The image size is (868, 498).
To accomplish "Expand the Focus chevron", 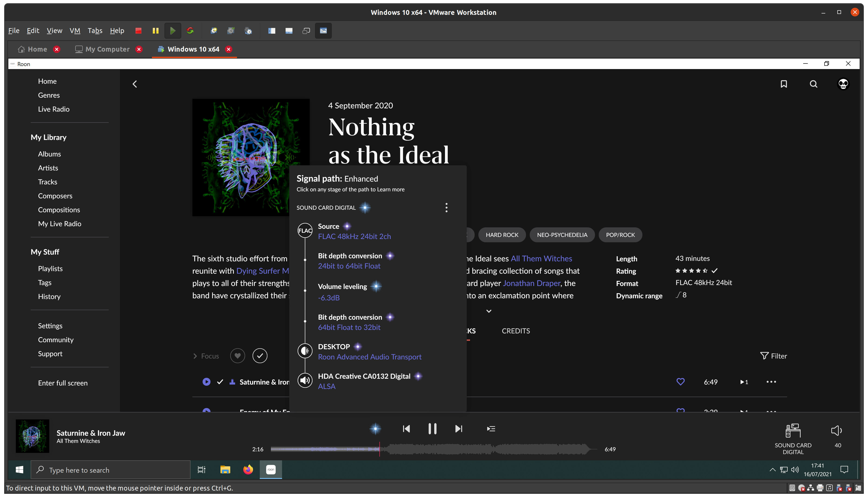I will point(195,356).
